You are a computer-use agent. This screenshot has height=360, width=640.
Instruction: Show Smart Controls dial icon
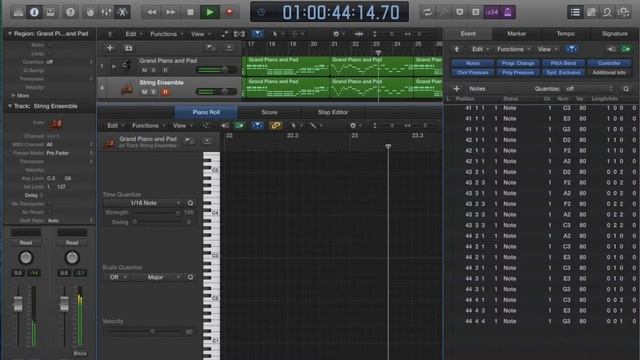[x=90, y=12]
